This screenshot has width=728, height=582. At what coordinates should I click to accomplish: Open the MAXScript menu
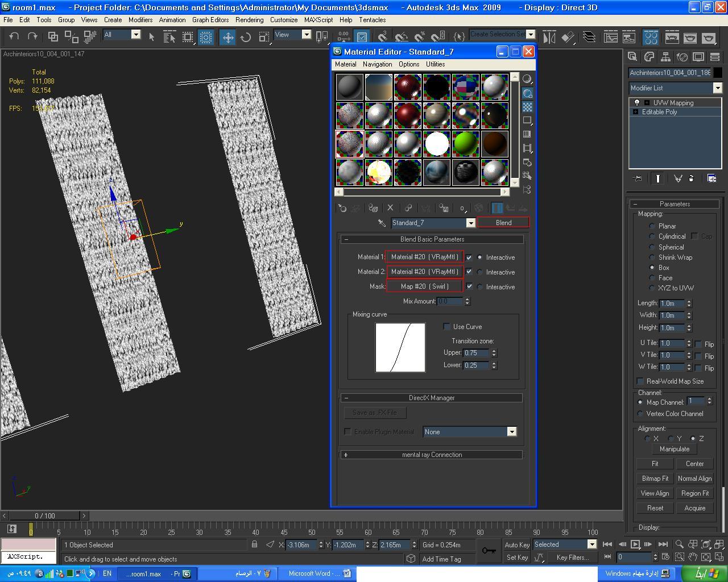tap(318, 19)
